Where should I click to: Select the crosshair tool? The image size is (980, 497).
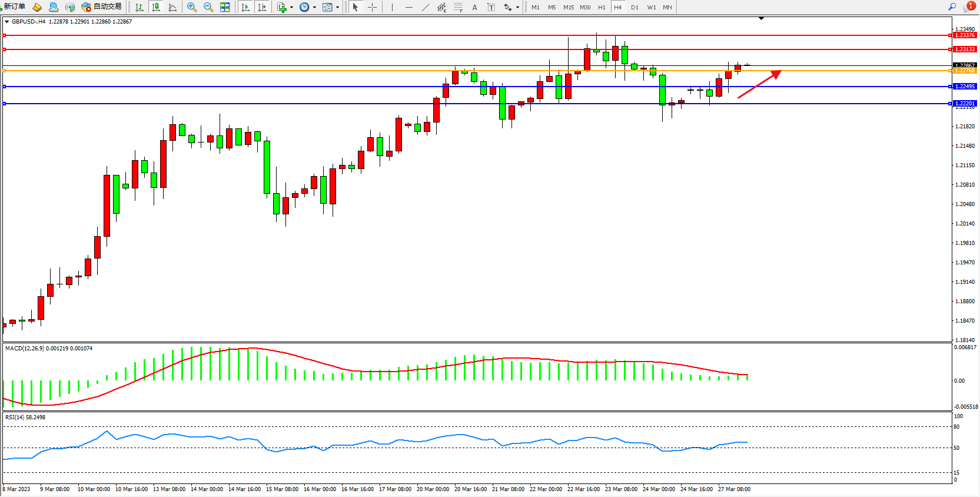click(x=372, y=7)
